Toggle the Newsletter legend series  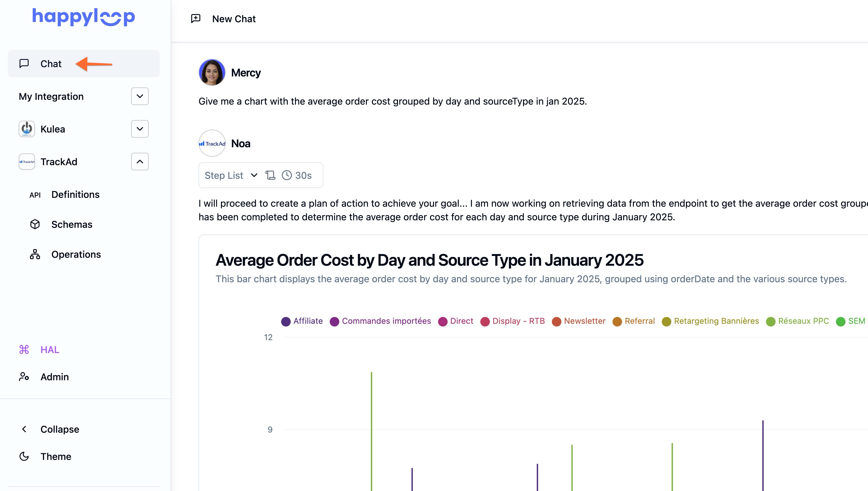tap(579, 321)
